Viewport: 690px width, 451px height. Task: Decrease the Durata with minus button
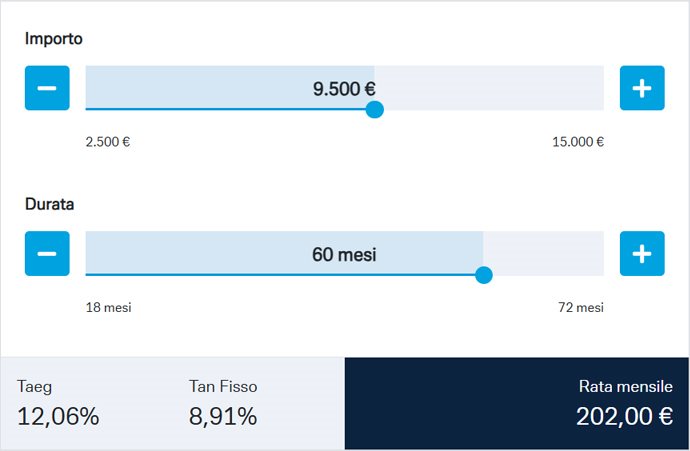pyautogui.click(x=47, y=253)
